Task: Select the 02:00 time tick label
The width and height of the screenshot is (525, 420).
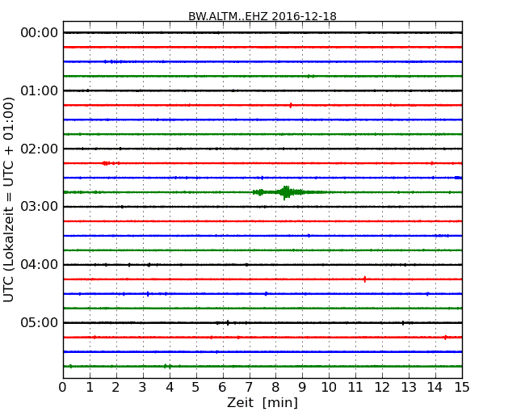Action: coord(40,149)
